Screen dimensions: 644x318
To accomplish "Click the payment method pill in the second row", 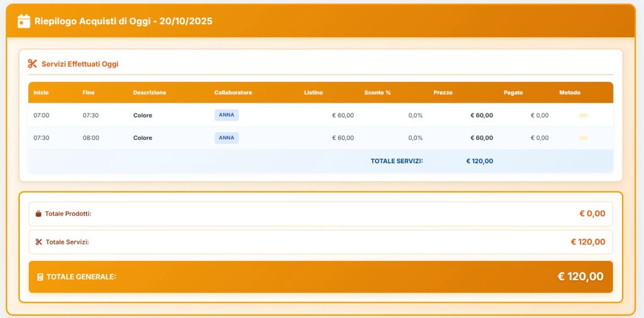I will tap(584, 138).
